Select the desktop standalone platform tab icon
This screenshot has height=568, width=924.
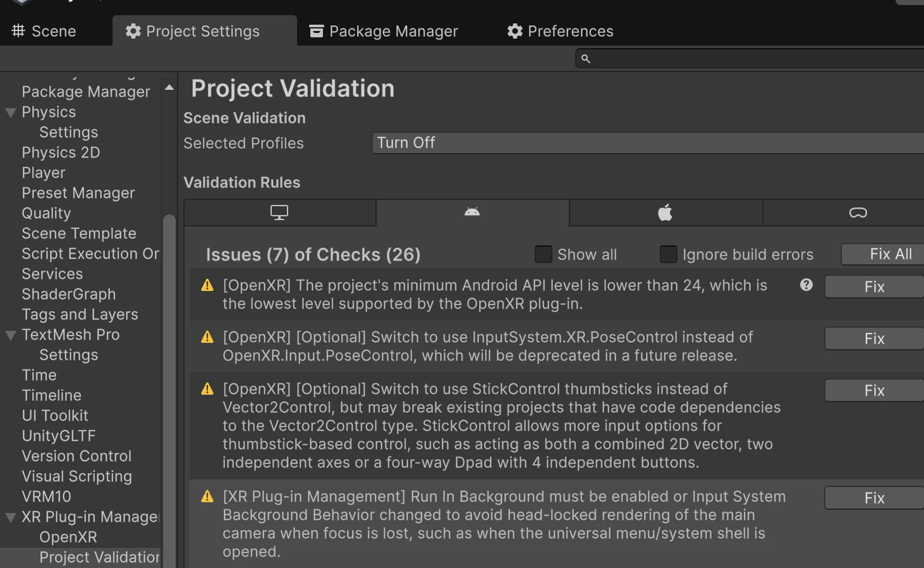pyautogui.click(x=279, y=213)
